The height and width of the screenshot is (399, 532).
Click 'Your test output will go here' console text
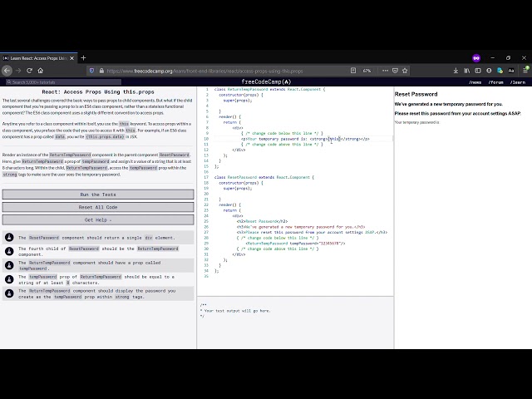coord(237,310)
